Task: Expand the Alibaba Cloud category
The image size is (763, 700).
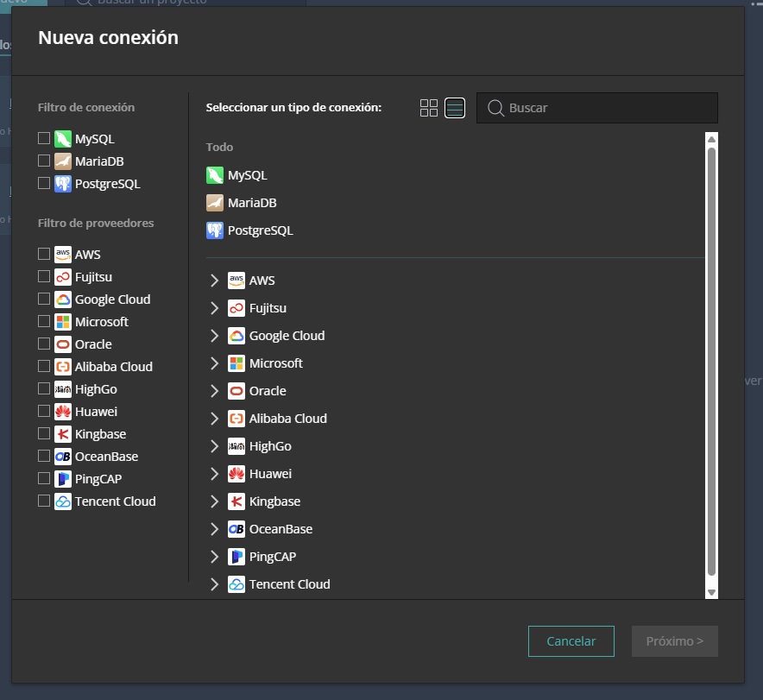Action: [214, 419]
